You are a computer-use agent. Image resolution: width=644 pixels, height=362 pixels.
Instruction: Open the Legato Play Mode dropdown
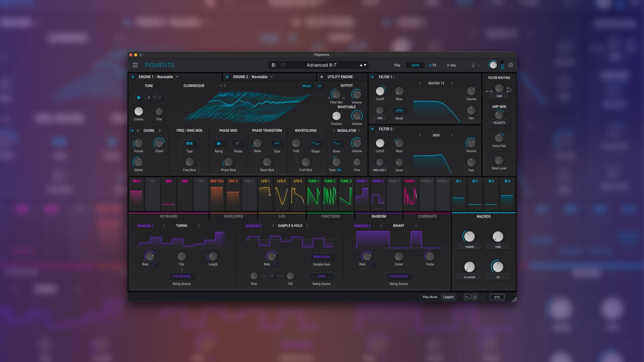(x=448, y=297)
